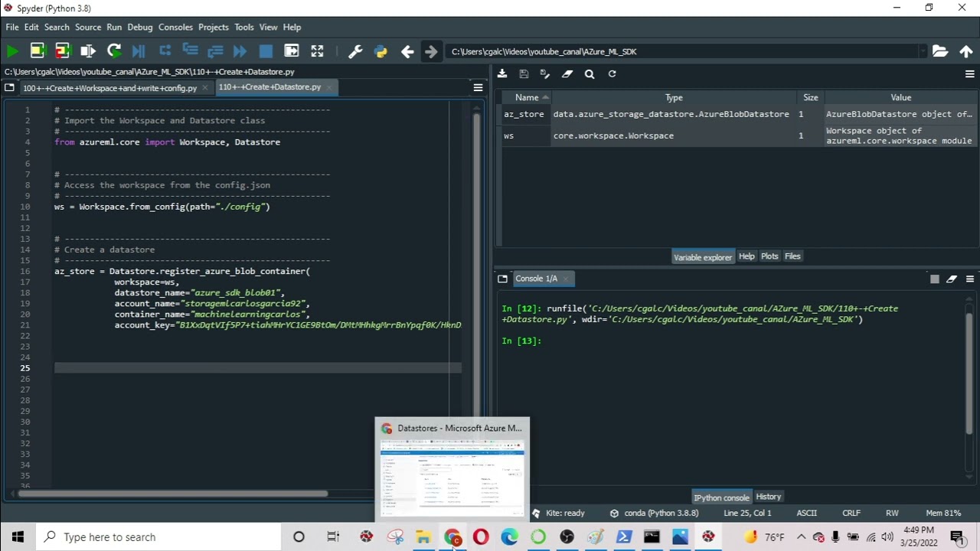This screenshot has width=980, height=551.
Task: Click the IPython console In [13] prompt
Action: click(522, 341)
